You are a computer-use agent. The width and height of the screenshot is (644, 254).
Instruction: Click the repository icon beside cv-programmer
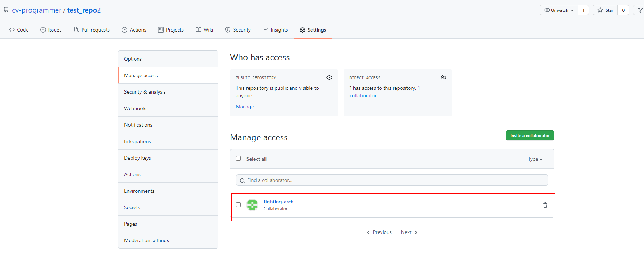pos(6,10)
